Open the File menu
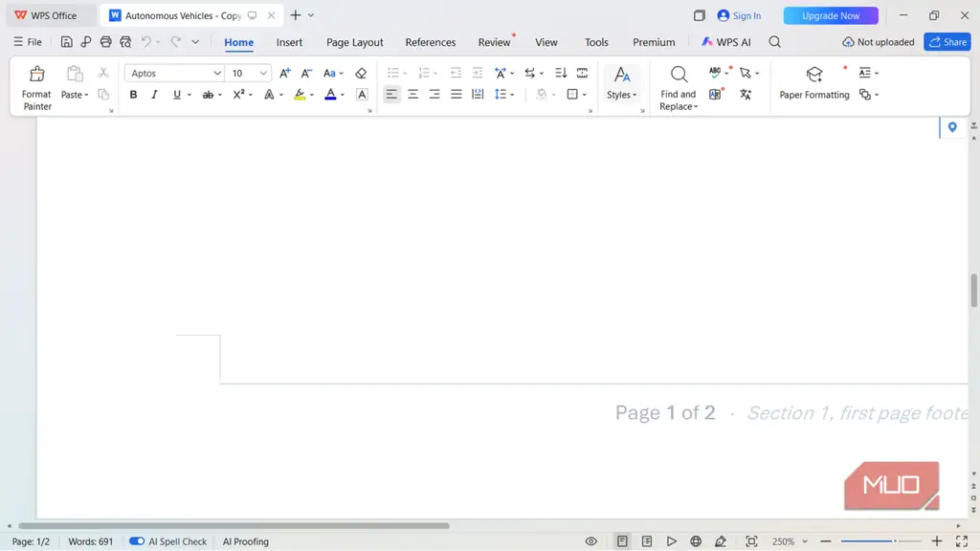The width and height of the screenshot is (980, 551). tap(28, 42)
